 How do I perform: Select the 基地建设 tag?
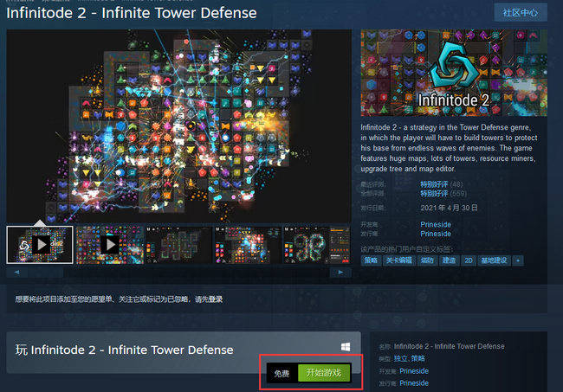click(x=494, y=260)
